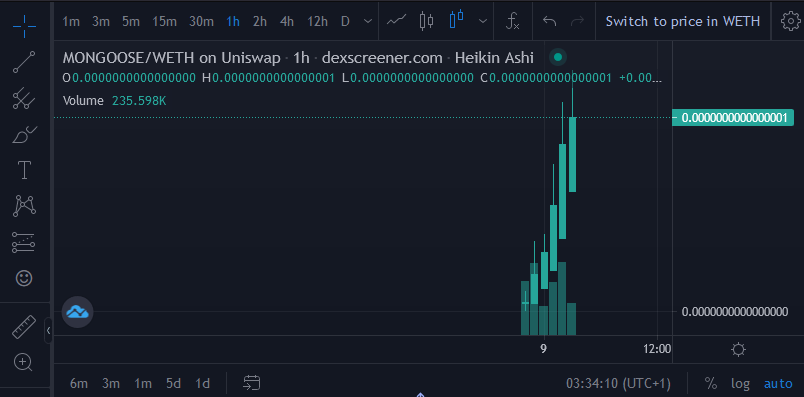Viewport: 804px width, 397px height.
Task: Toggle auto scale mode
Action: pyautogui.click(x=778, y=383)
